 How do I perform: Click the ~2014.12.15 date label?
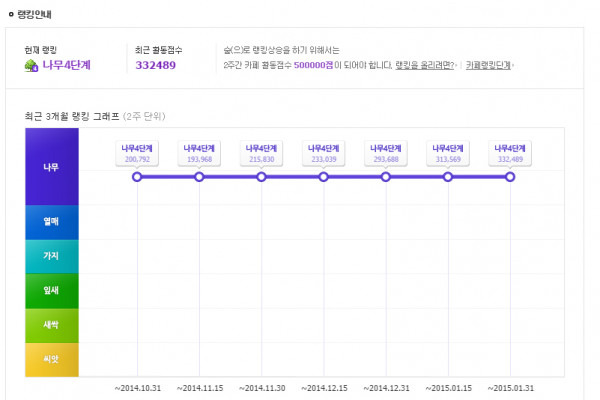click(x=324, y=388)
